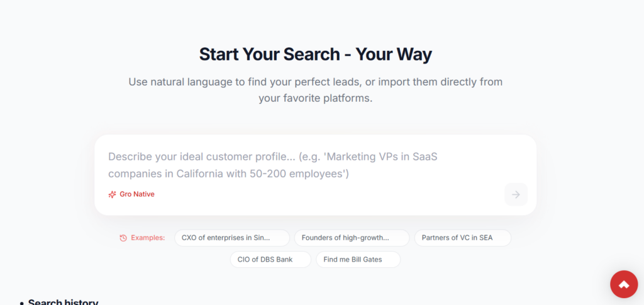Pick the 'Founders of high-growth...' example chip
Image resolution: width=644 pixels, height=305 pixels.
[352, 238]
